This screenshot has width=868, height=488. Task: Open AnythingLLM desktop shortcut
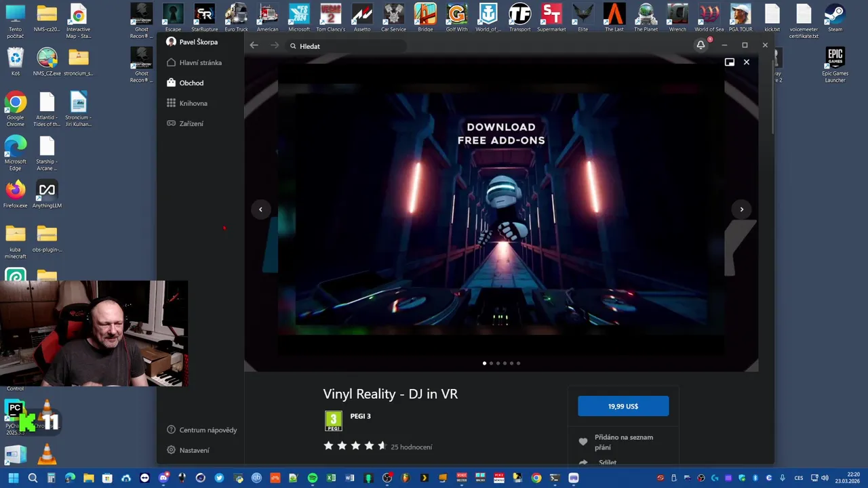coord(47,195)
